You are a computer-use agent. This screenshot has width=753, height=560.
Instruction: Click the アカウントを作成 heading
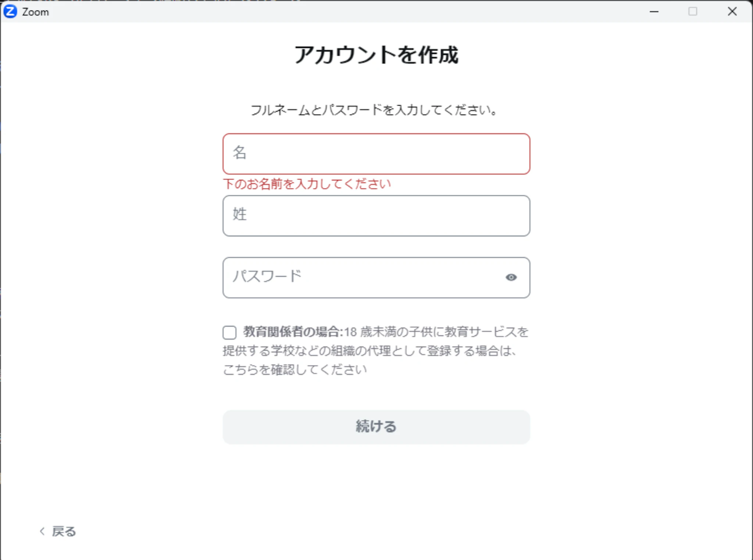tap(376, 55)
